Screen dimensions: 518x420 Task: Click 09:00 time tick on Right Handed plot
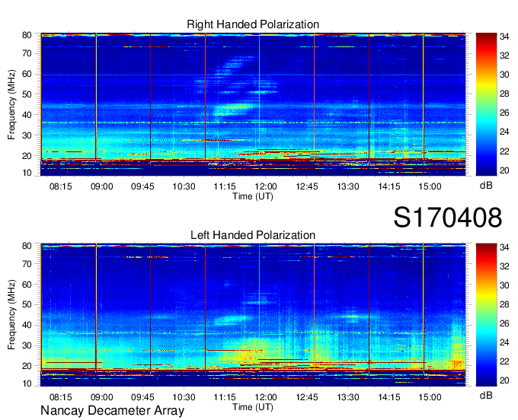click(x=102, y=186)
